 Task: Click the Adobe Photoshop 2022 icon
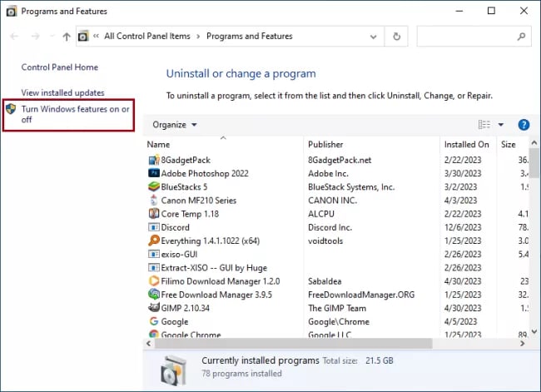(154, 173)
